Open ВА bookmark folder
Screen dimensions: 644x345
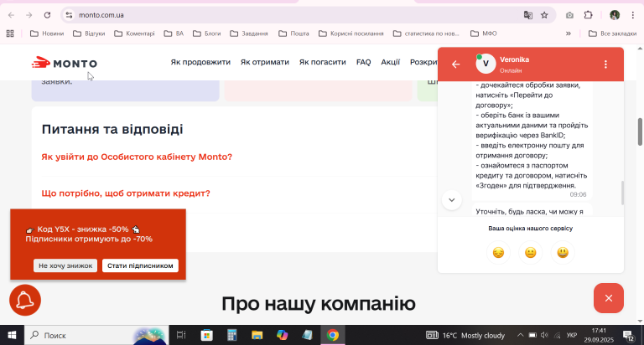174,33
